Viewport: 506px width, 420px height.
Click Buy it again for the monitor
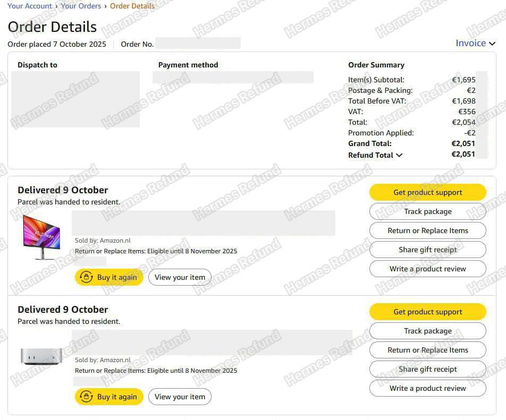(109, 277)
